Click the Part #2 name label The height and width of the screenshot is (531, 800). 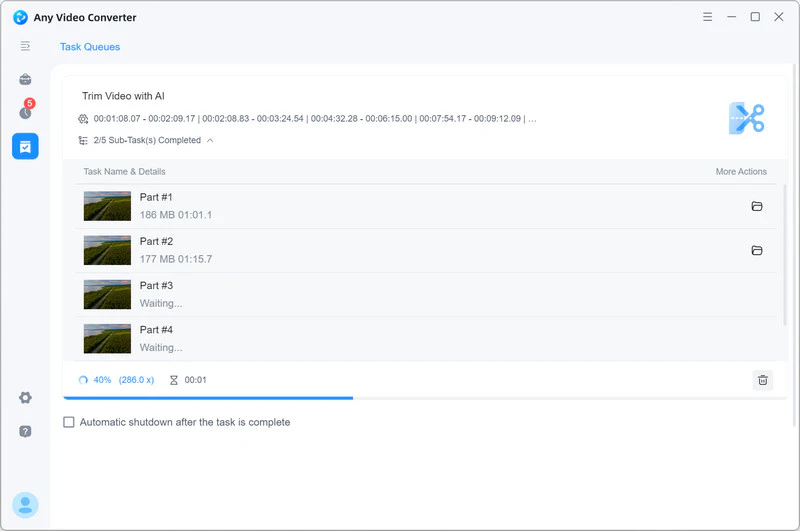156,241
